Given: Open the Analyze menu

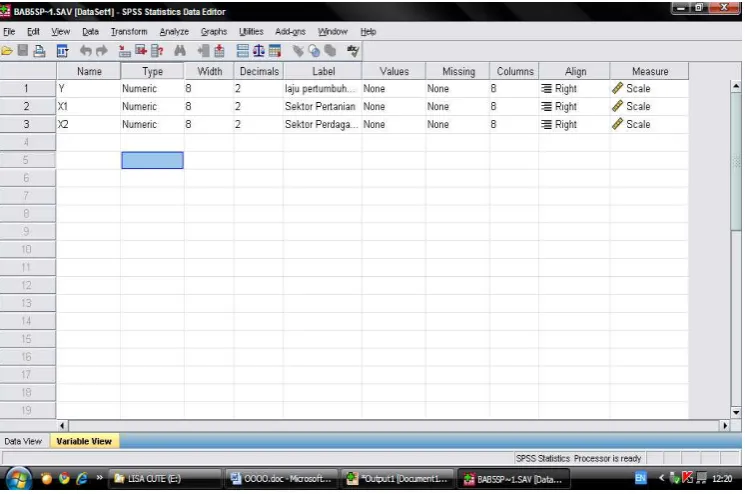Looking at the screenshot, I should point(174,32).
